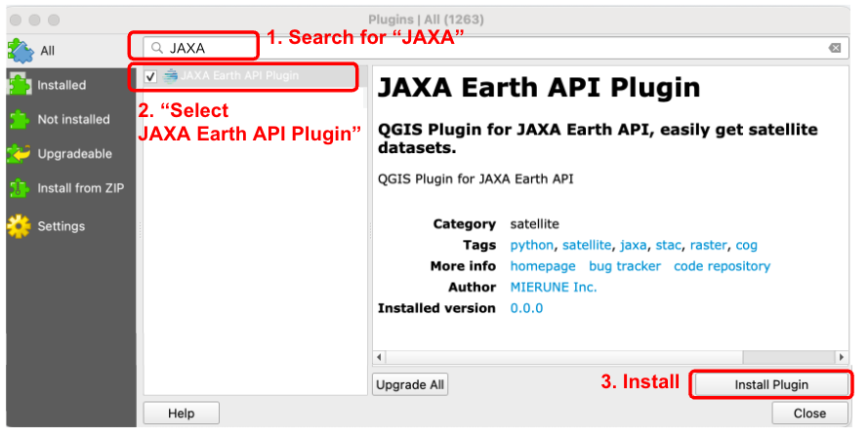Image resolution: width=868 pixels, height=437 pixels.
Task: Open the homepage link
Action: [x=543, y=266]
